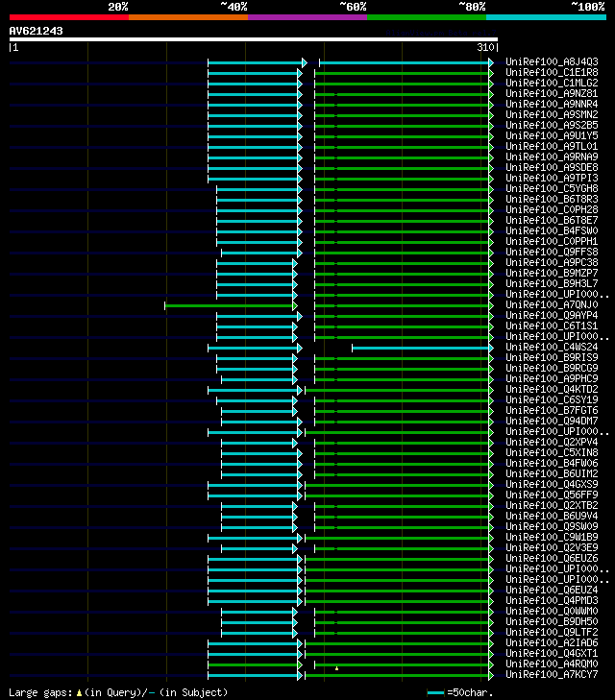Click the UniRef100_Q4KTD2 label
Viewport: 615px width, 700px height.
[x=552, y=389]
